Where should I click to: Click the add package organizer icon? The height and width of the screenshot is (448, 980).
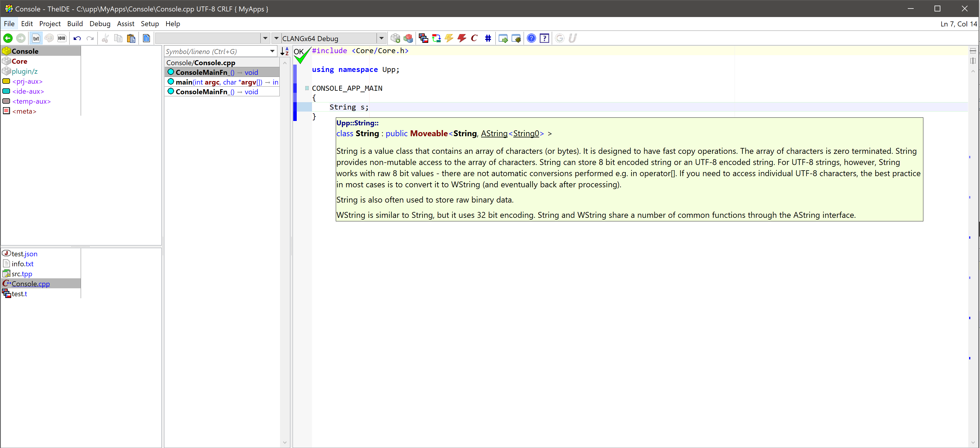click(x=395, y=38)
